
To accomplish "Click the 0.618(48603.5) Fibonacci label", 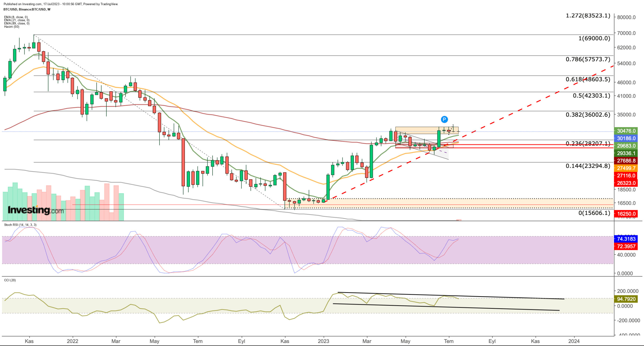I will point(588,79).
